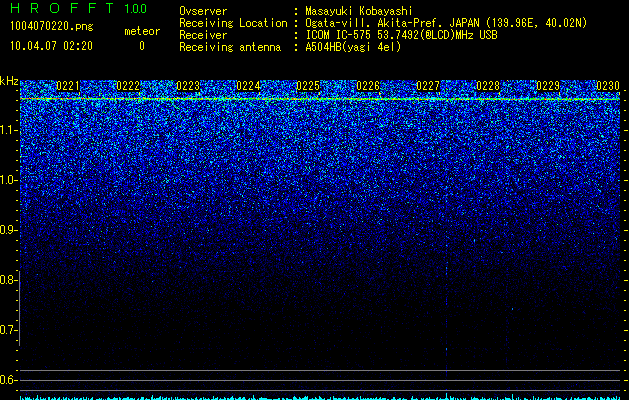Click the 0222 time marker
This screenshot has width=629, height=400.
coord(128,86)
